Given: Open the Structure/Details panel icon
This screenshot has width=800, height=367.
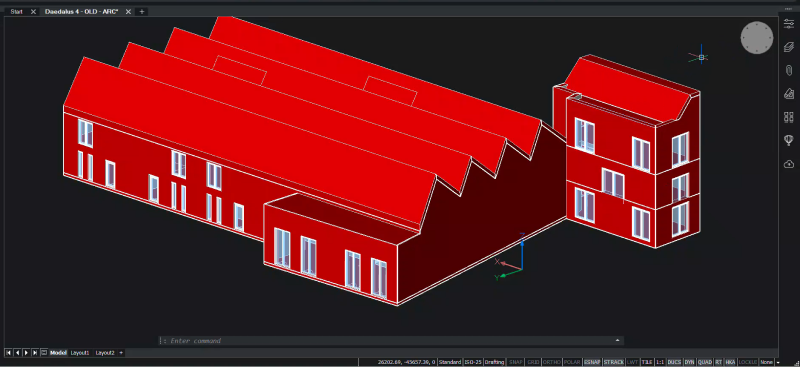Looking at the screenshot, I should pyautogui.click(x=789, y=93).
